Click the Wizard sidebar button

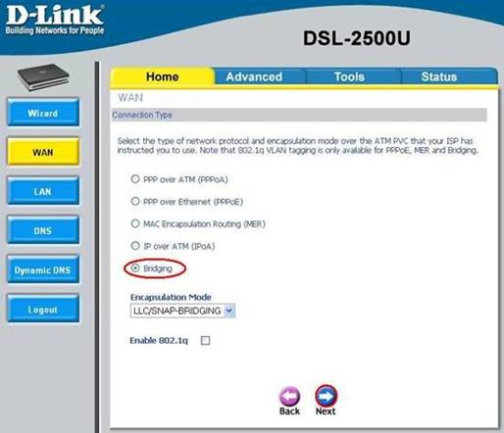coord(43,113)
